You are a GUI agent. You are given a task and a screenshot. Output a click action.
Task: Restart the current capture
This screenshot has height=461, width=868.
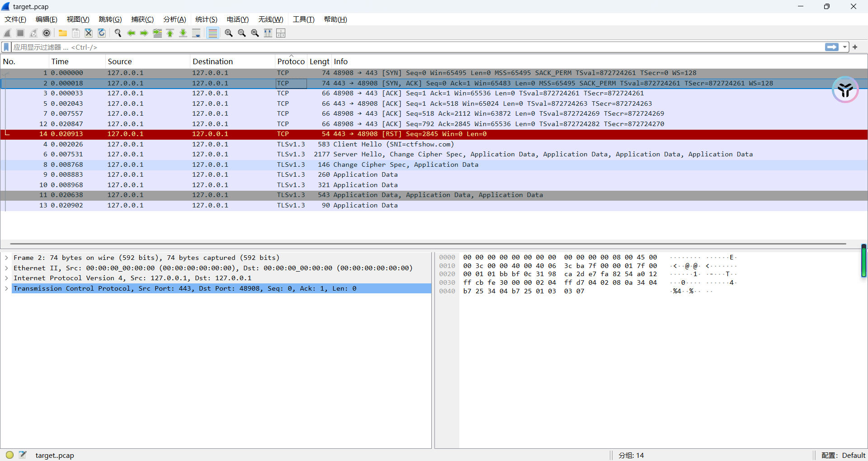point(33,33)
